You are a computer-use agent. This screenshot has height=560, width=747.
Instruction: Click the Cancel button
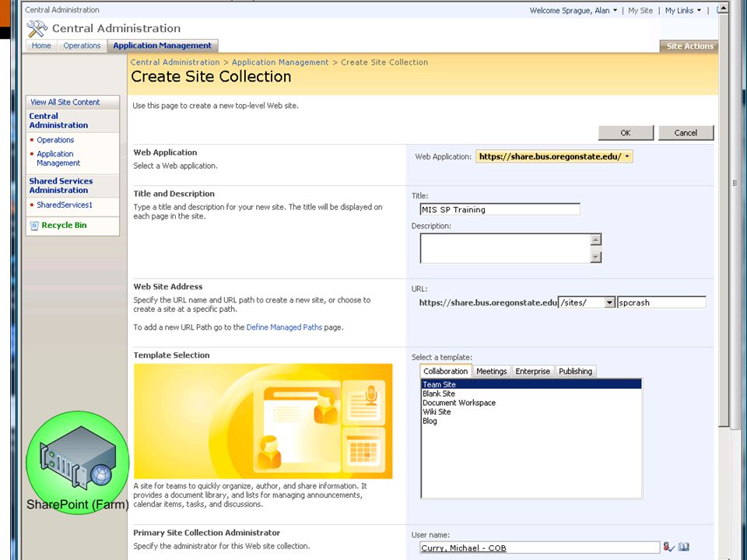(686, 133)
